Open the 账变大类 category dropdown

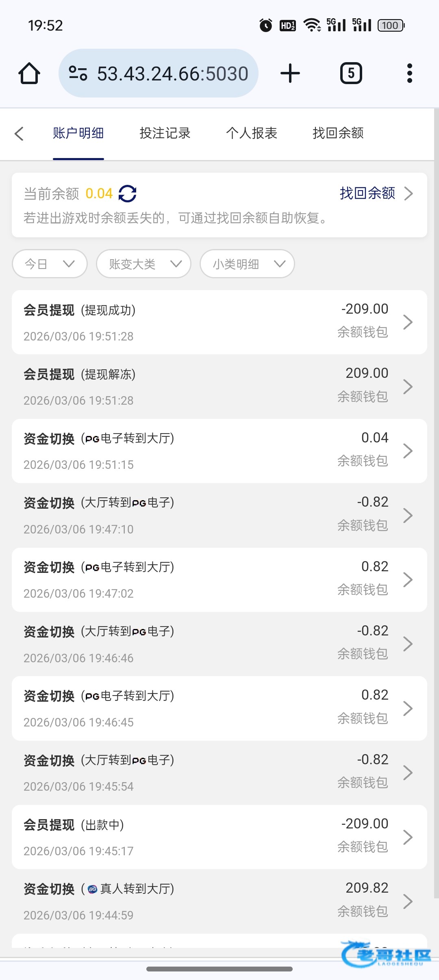point(143,264)
